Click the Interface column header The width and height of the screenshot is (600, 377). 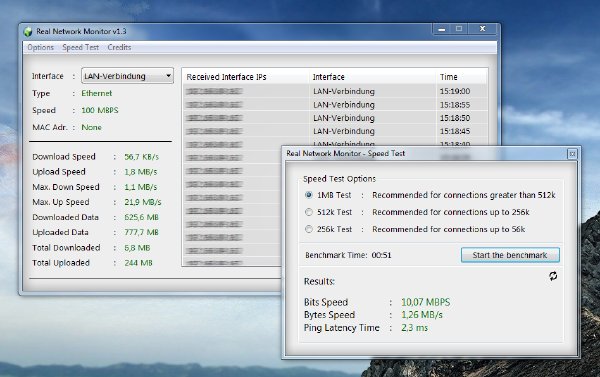click(372, 77)
